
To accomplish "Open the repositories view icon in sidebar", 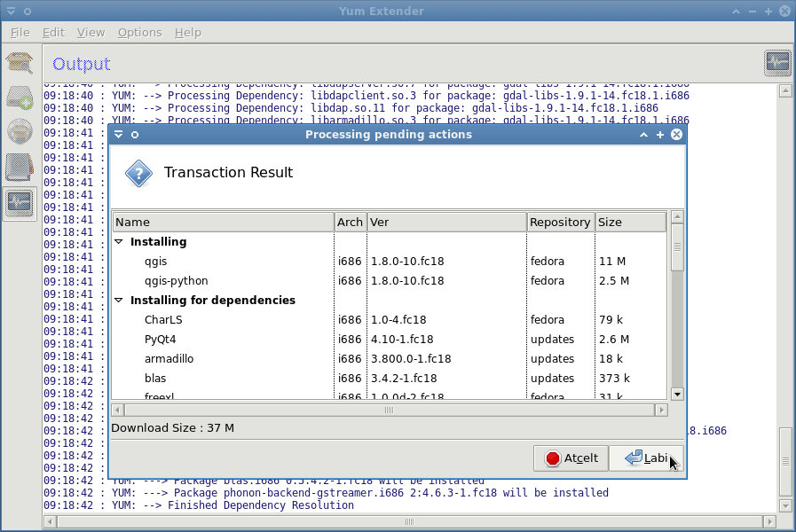I will (20, 131).
